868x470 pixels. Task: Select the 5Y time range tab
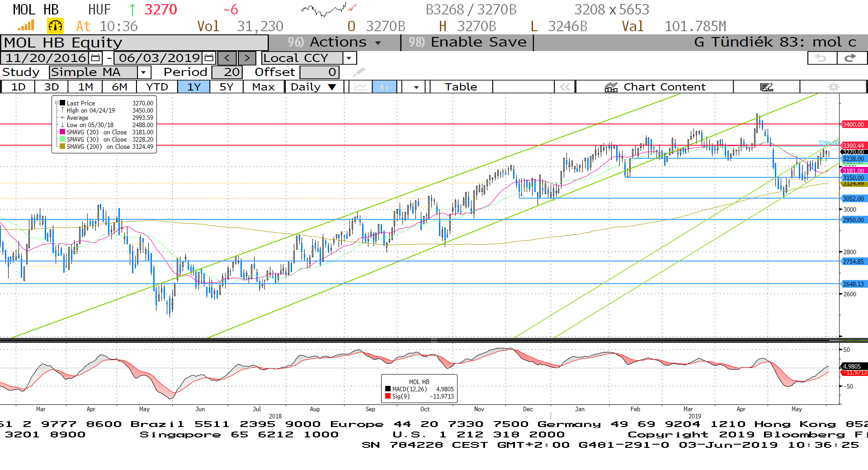pos(226,87)
